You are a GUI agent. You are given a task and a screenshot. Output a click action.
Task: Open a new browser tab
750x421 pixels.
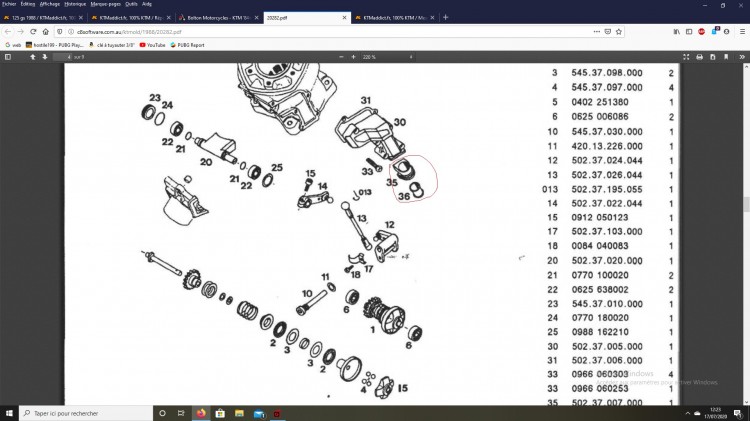pyautogui.click(x=445, y=18)
